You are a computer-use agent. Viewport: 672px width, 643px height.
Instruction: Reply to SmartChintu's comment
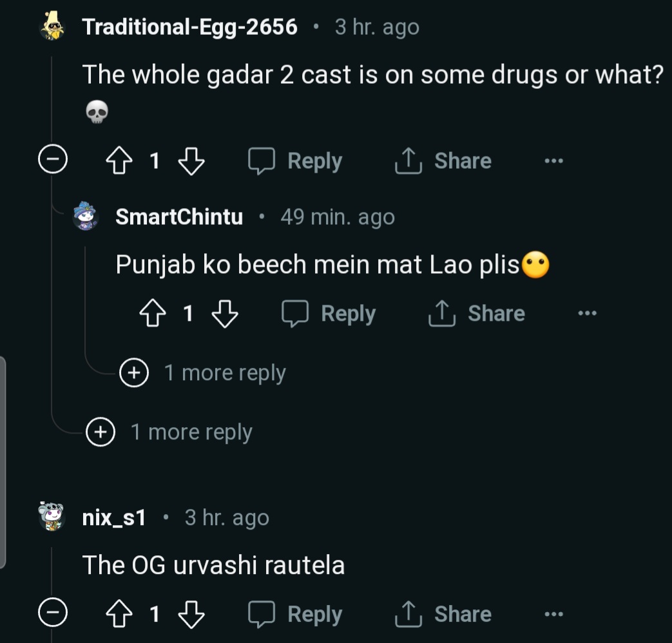point(329,314)
